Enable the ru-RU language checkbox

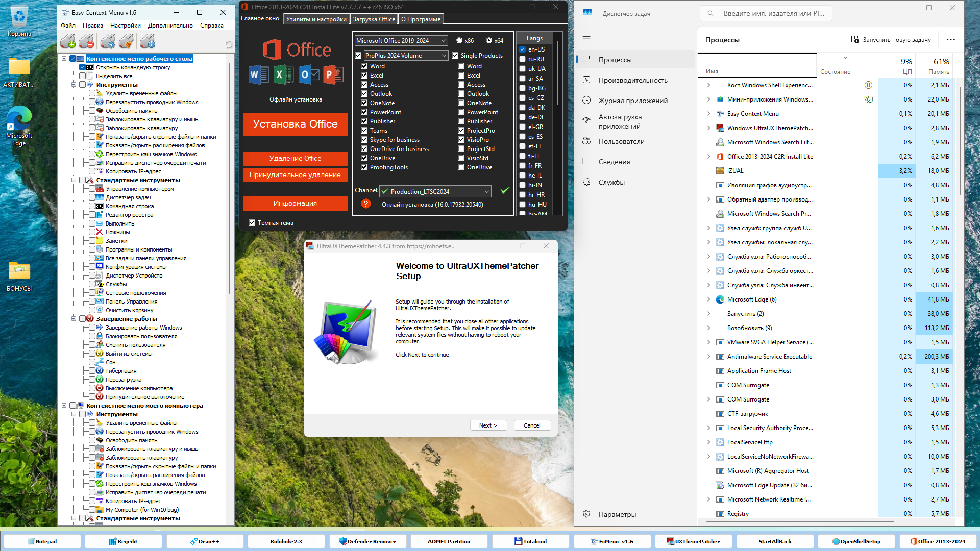click(523, 59)
